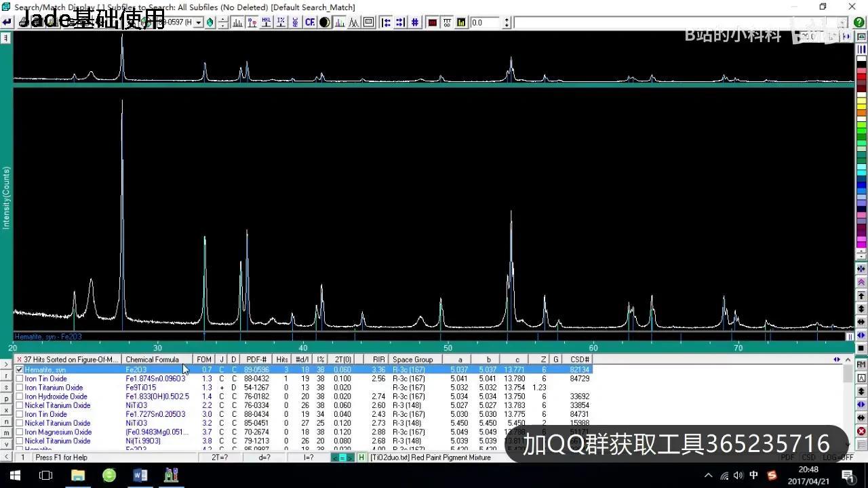Click the up stepper beside the 0.0 field
Image resolution: width=868 pixels, height=488 pixels.
(x=507, y=19)
